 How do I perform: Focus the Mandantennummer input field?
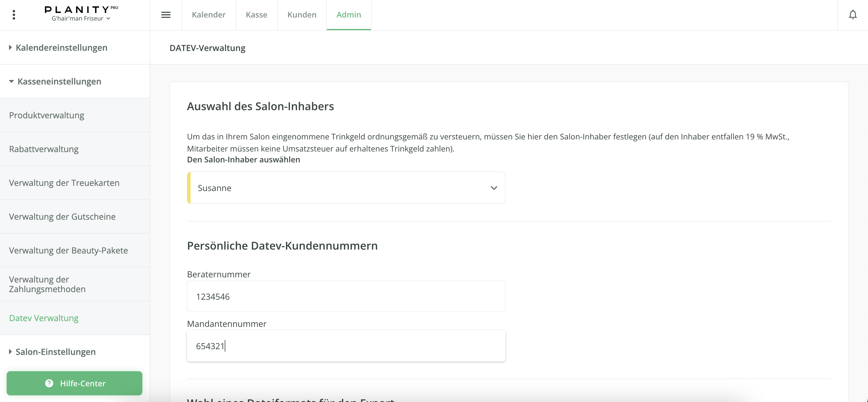click(346, 346)
